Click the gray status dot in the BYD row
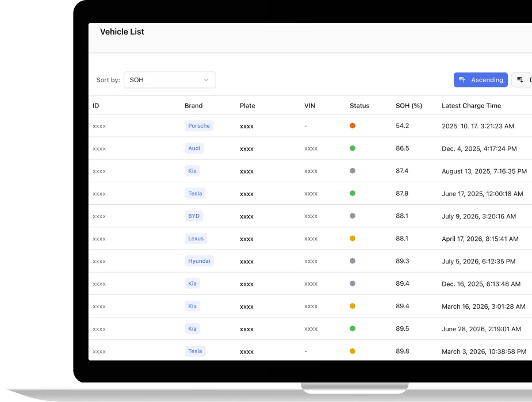This screenshot has width=532, height=402. (x=353, y=216)
